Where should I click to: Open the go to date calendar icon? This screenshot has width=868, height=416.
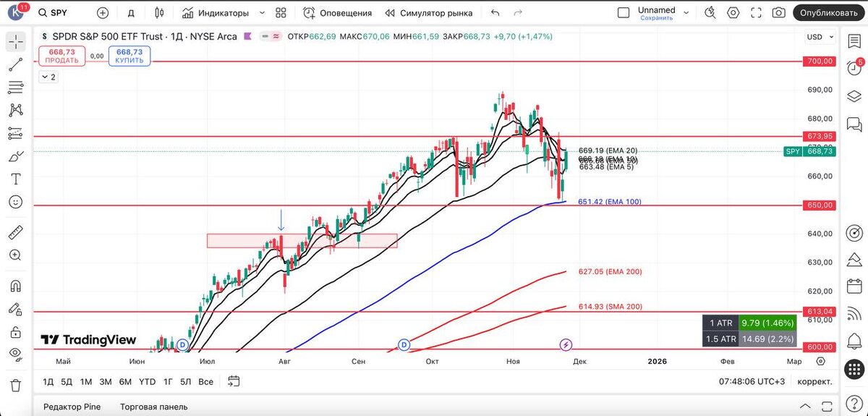click(234, 381)
